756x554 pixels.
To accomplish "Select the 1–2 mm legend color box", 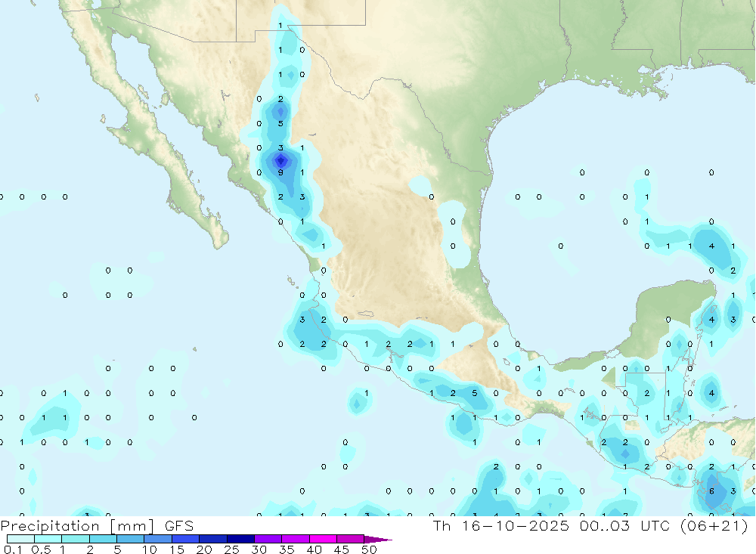I will click(x=75, y=539).
